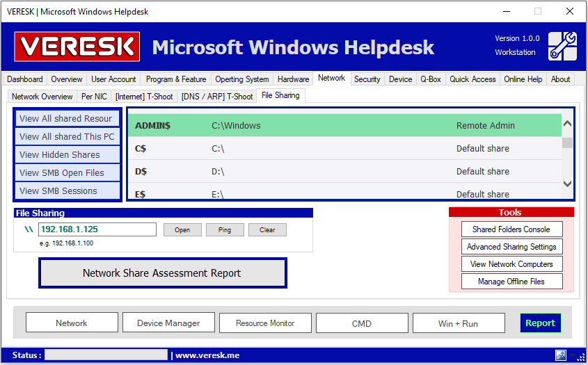This screenshot has height=365, width=588.
Task: Click the green Report button
Action: (x=540, y=323)
